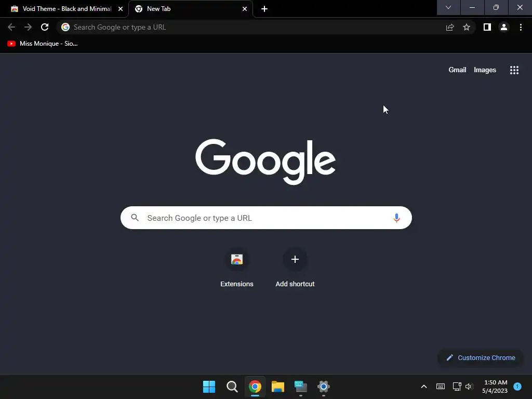The image size is (532, 399).
Task: Close the Void Theme tab
Action: (121, 9)
